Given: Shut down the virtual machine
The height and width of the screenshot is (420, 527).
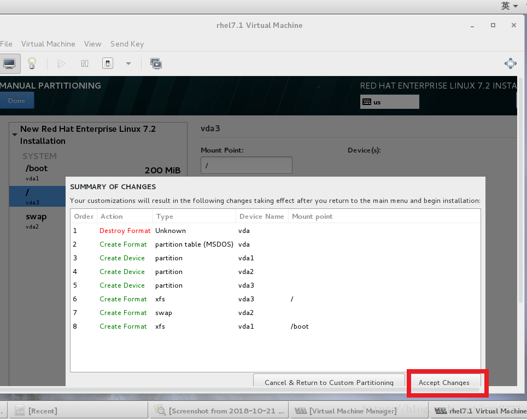Looking at the screenshot, I should click(x=108, y=63).
